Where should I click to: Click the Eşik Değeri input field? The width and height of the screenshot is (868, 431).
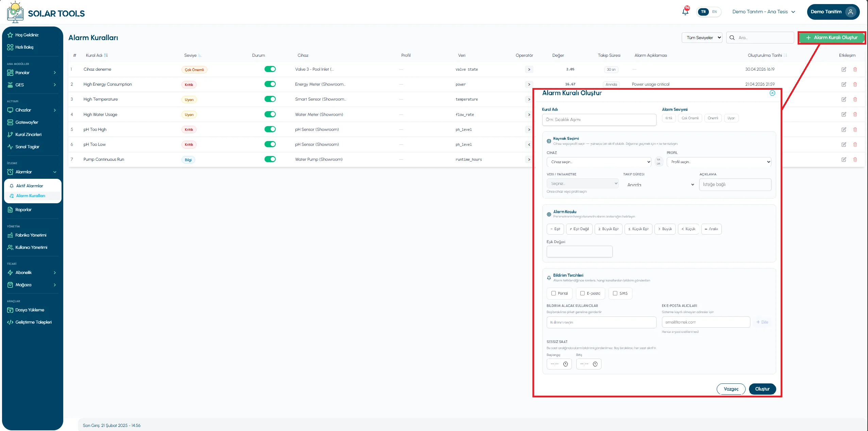pyautogui.click(x=579, y=252)
